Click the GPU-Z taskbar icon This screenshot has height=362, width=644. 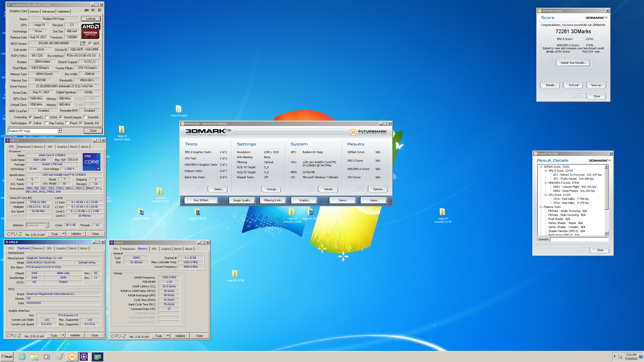[x=97, y=356]
